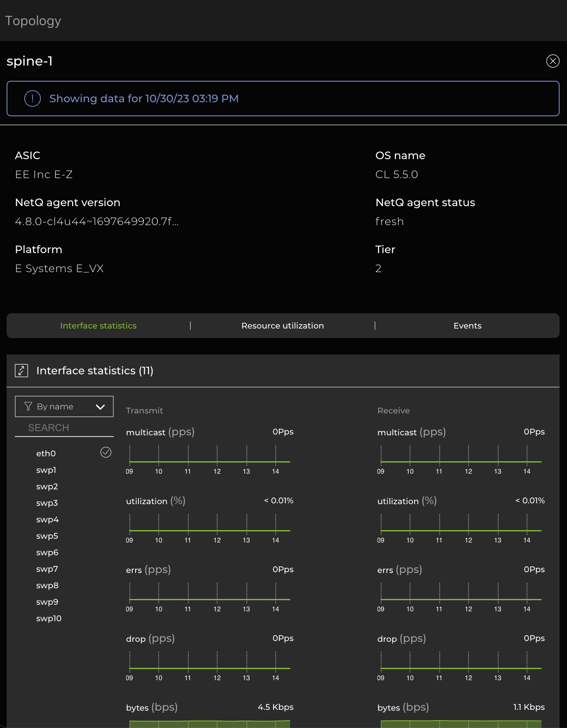The height and width of the screenshot is (728, 567).
Task: Click the Receive utilization chart
Action: point(461,524)
